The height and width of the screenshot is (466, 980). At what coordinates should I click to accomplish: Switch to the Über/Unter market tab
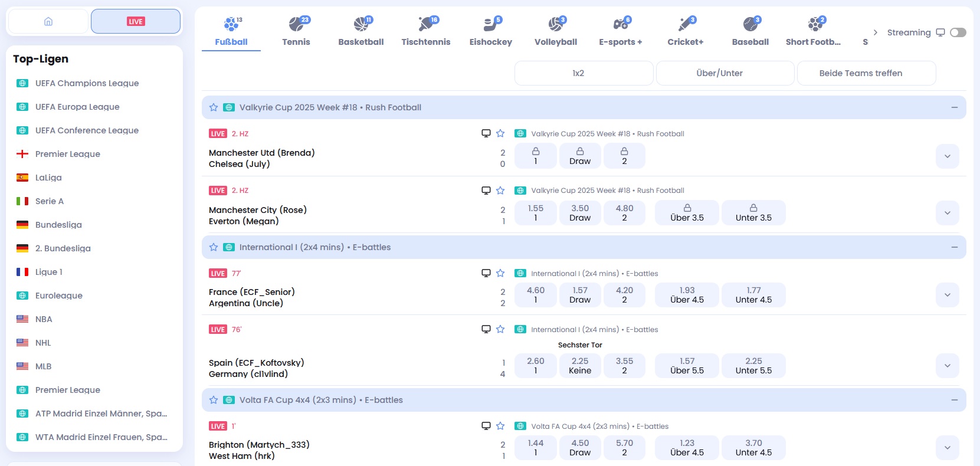click(x=719, y=73)
